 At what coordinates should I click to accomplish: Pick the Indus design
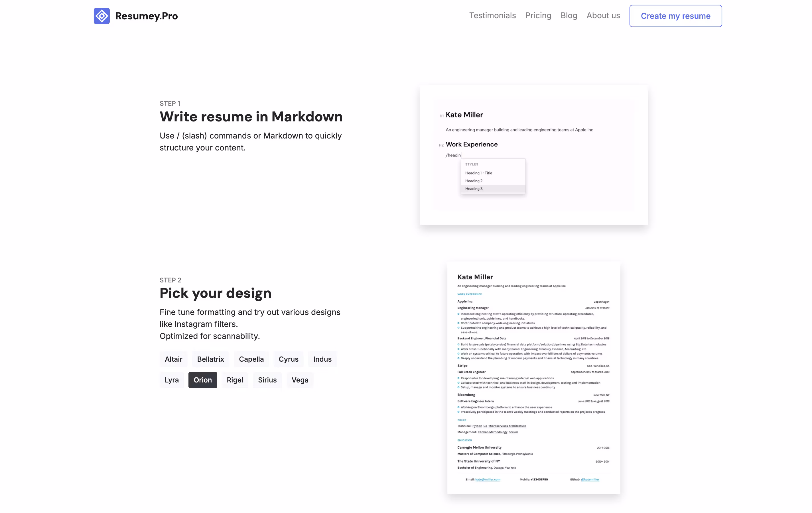[x=322, y=359]
